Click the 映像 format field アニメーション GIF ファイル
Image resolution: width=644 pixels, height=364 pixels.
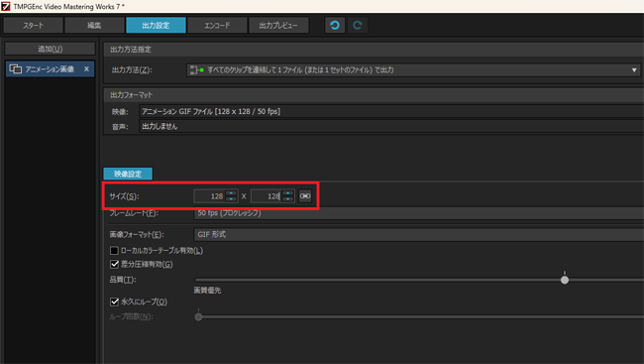click(x=391, y=111)
